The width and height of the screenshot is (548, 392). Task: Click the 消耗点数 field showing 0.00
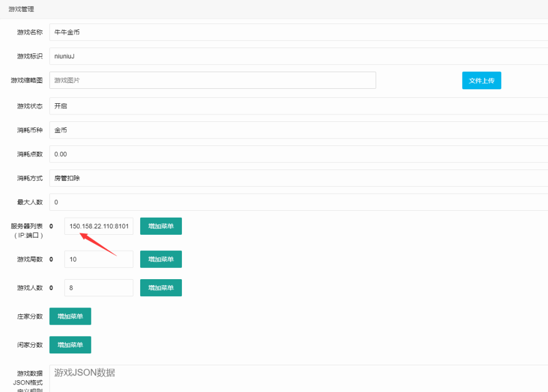[298, 154]
